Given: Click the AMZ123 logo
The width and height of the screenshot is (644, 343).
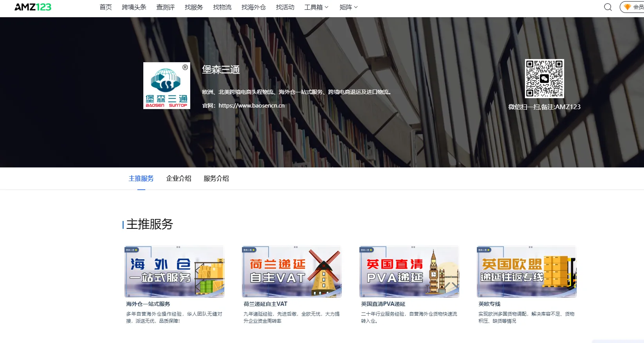Looking at the screenshot, I should click(x=33, y=7).
